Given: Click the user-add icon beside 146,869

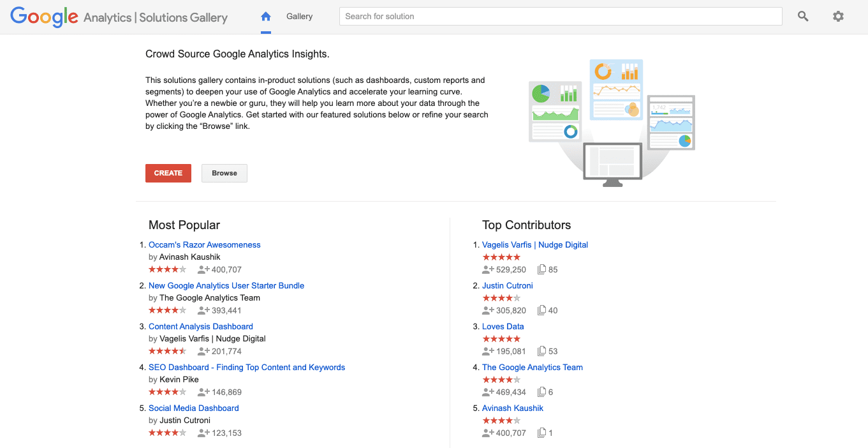Looking at the screenshot, I should (203, 392).
